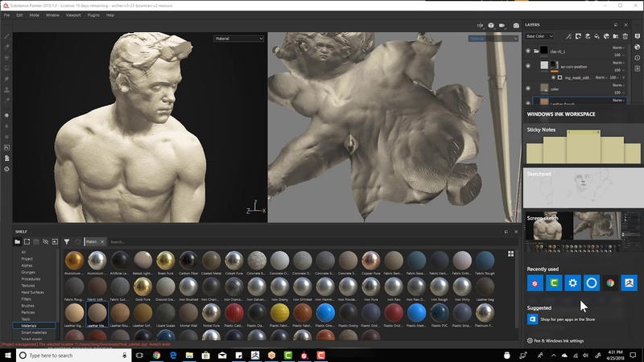Toggle visibility of ao-curv-position layer
The image size is (644, 362).
528,66
